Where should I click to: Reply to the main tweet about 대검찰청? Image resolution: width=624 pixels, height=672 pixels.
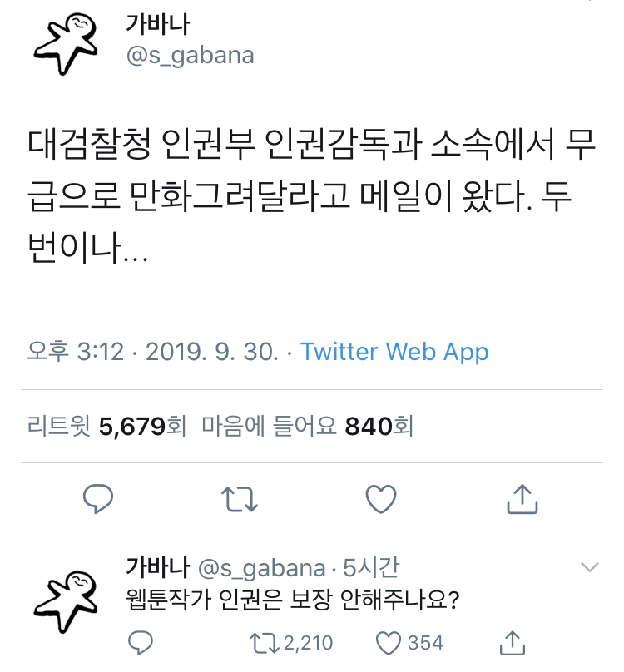point(99,499)
